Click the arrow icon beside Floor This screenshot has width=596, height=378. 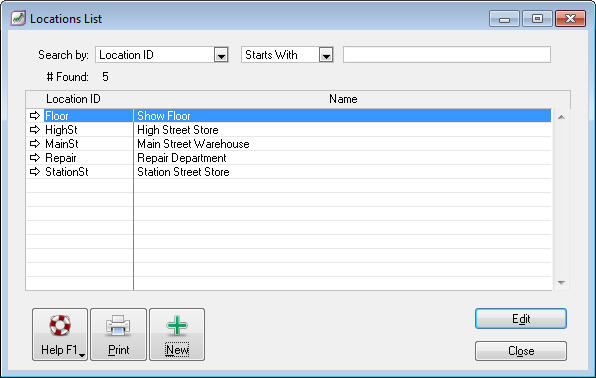click(35, 116)
